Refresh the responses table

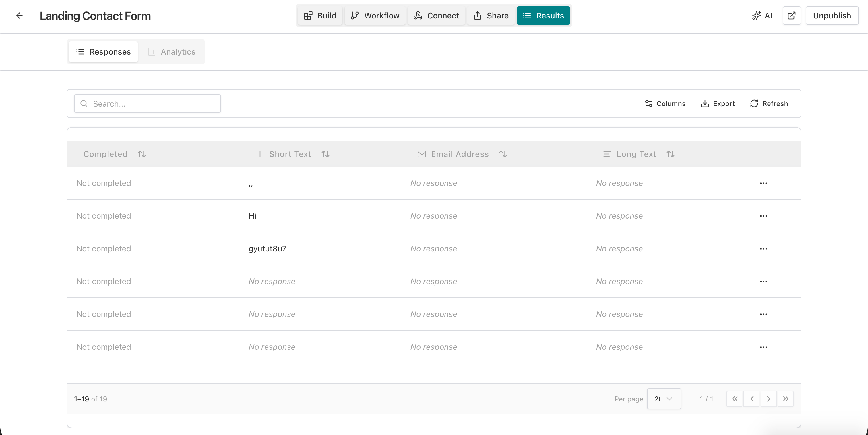pyautogui.click(x=769, y=103)
